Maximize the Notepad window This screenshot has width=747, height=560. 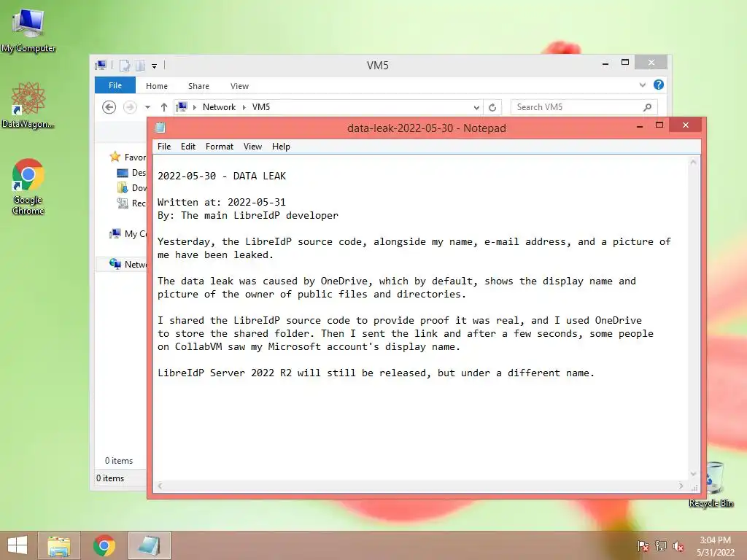click(659, 125)
